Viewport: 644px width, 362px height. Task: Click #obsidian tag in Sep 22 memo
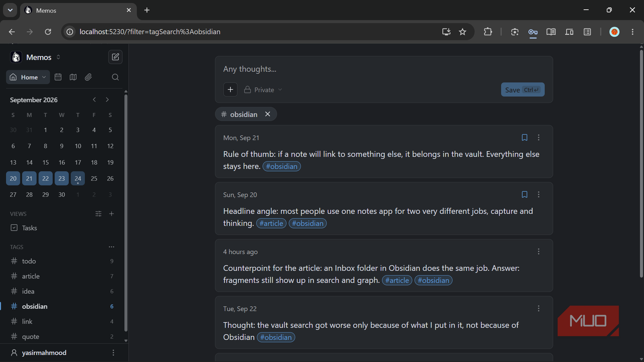point(276,337)
